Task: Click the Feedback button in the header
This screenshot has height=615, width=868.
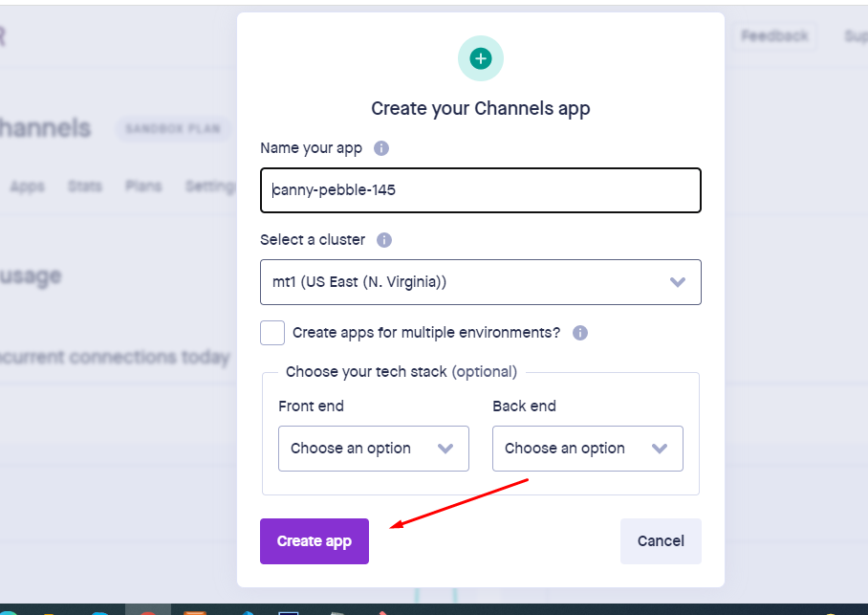Action: point(774,36)
